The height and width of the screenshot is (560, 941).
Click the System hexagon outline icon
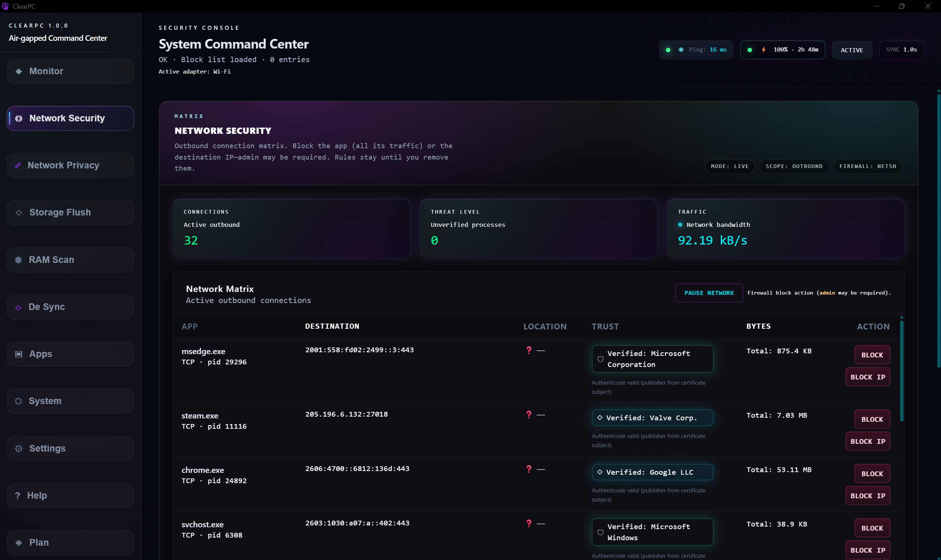point(18,401)
